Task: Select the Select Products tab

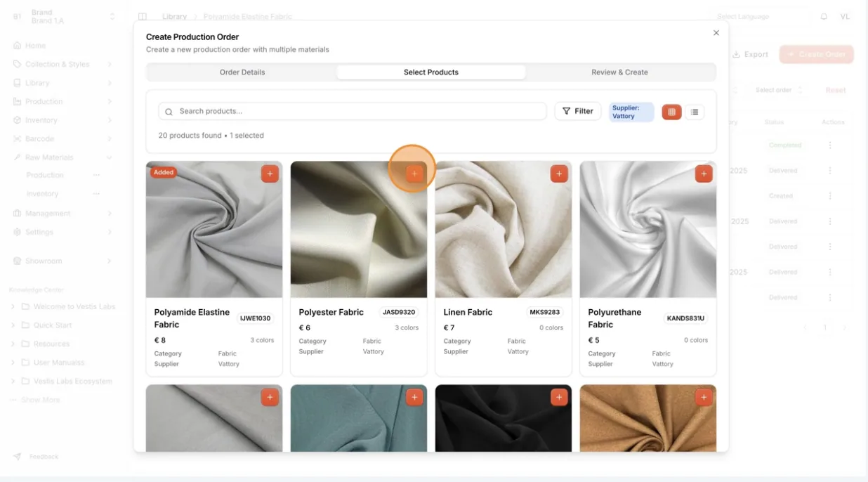Action: point(431,72)
